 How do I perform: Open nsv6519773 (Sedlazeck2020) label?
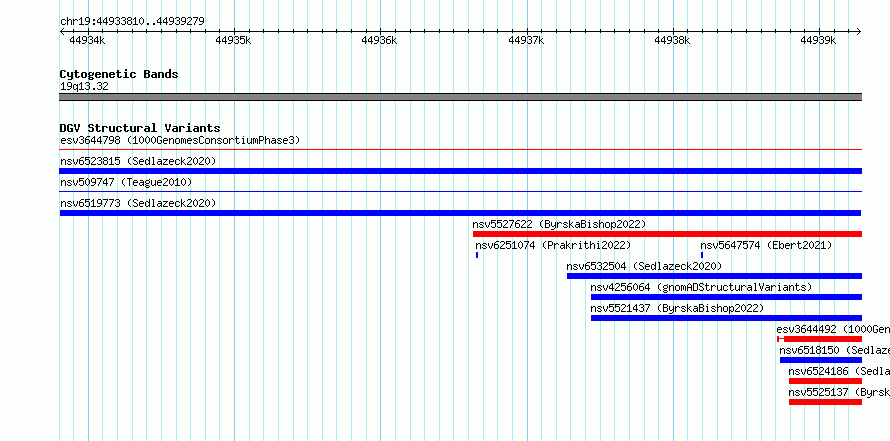point(138,203)
